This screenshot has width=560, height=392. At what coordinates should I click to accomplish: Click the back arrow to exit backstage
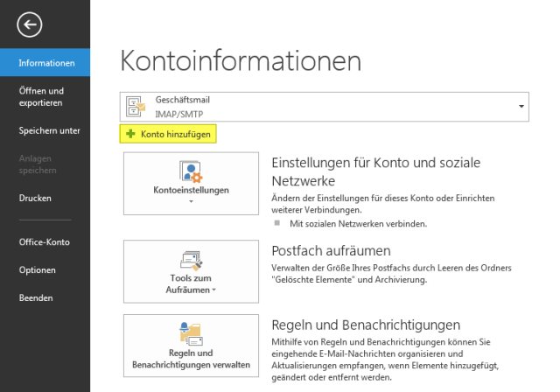(x=29, y=24)
